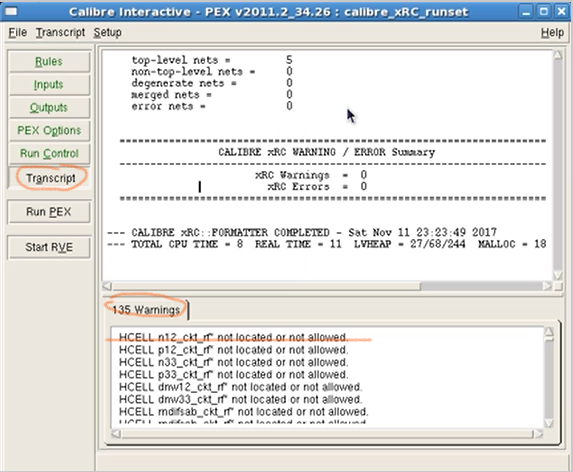
Task: Select warning 'HCELL n33_ckt_rf' row
Action: [234, 362]
